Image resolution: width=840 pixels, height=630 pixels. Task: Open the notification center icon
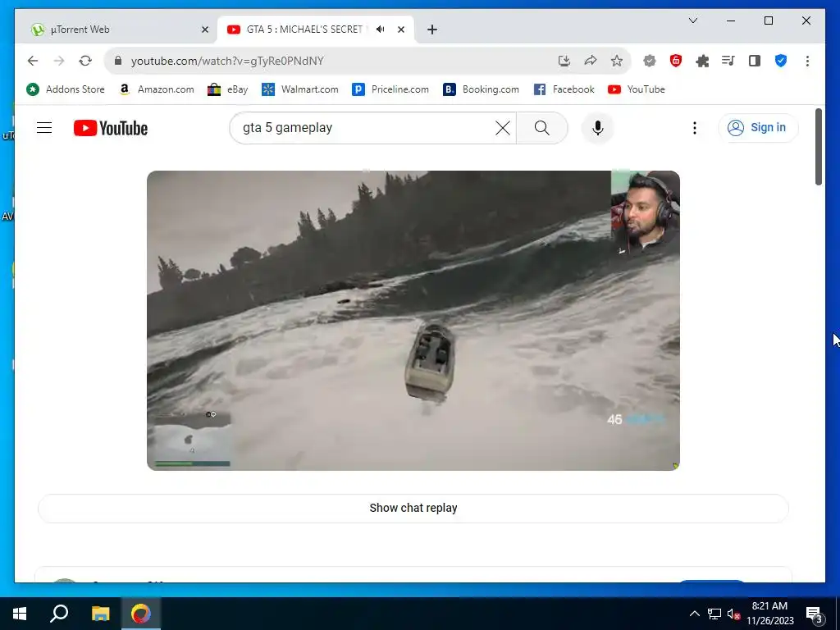(815, 614)
